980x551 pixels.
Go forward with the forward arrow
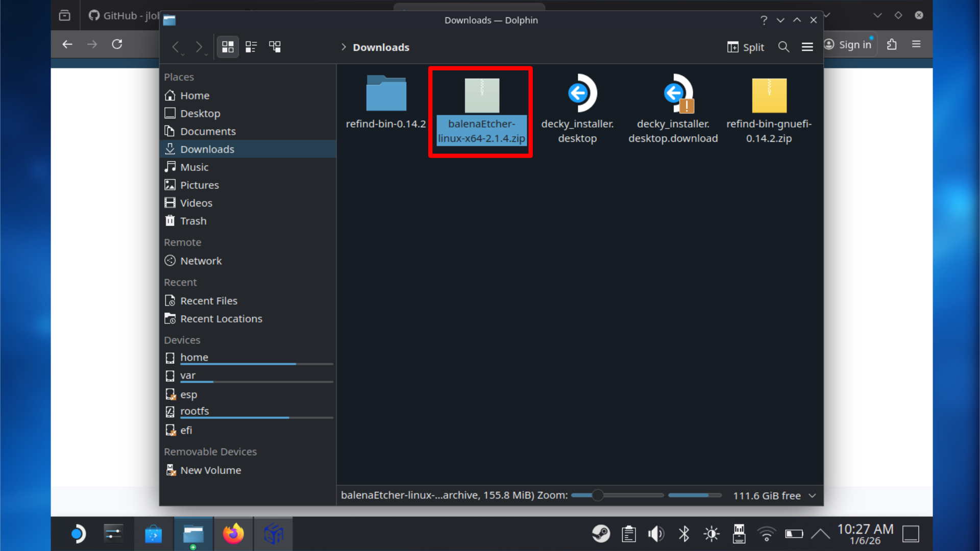199,47
